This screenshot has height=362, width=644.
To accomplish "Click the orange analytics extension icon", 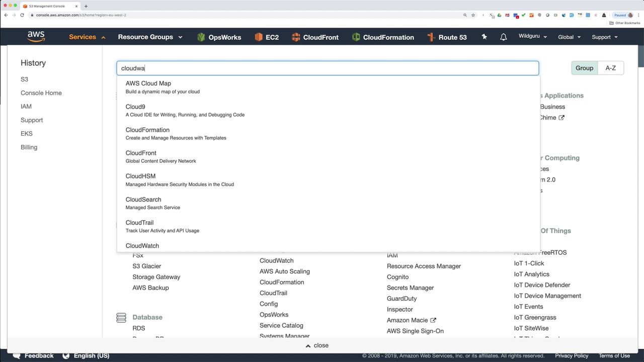I will [531, 15].
